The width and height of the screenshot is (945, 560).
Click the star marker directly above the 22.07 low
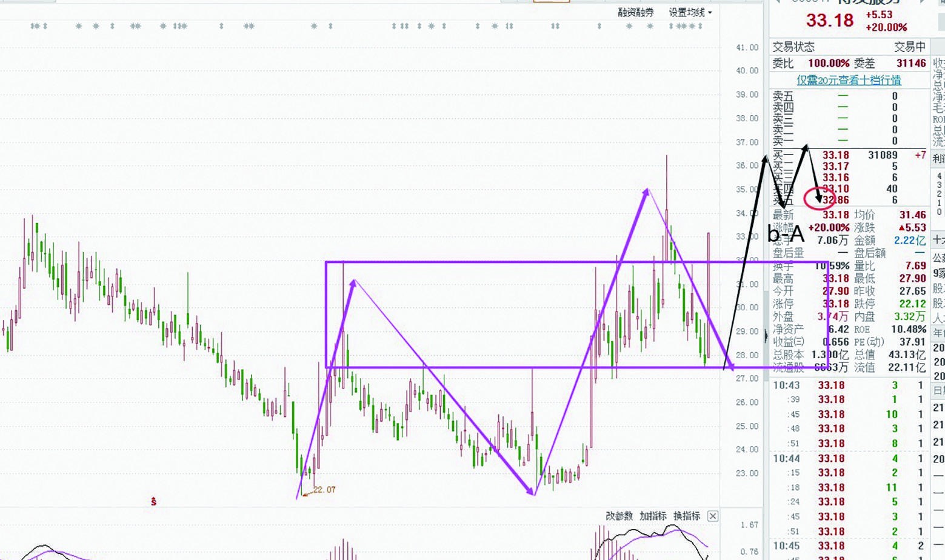click(314, 26)
